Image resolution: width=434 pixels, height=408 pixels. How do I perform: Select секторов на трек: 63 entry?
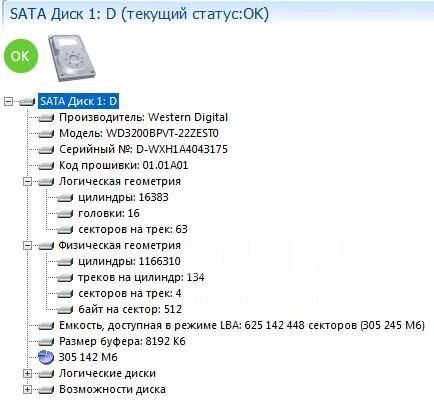click(133, 229)
